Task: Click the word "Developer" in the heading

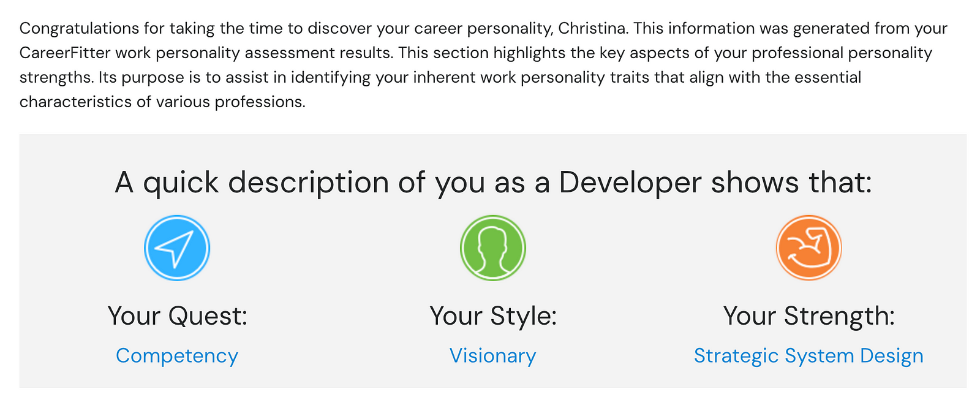Action: (630, 183)
